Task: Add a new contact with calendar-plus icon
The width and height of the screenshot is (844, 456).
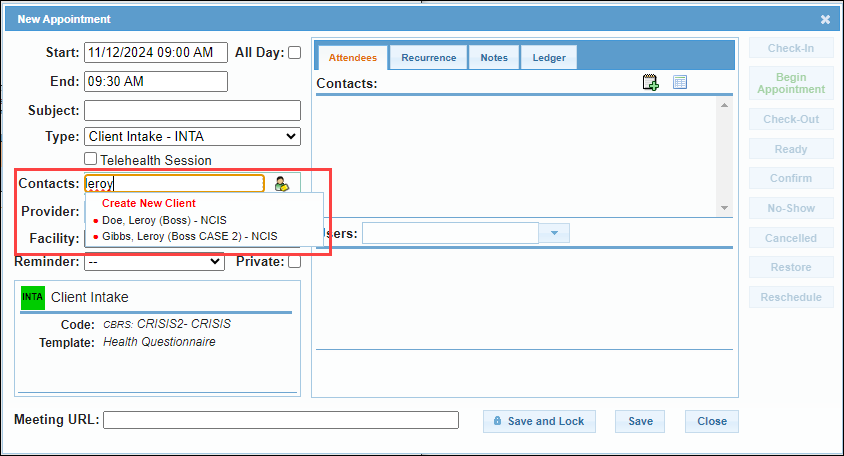Action: (650, 82)
